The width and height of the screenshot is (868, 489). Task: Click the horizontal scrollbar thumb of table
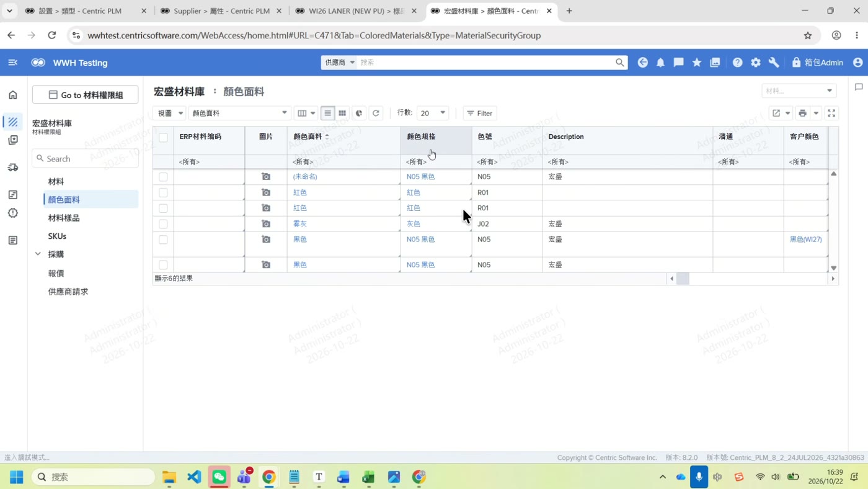coord(683,279)
